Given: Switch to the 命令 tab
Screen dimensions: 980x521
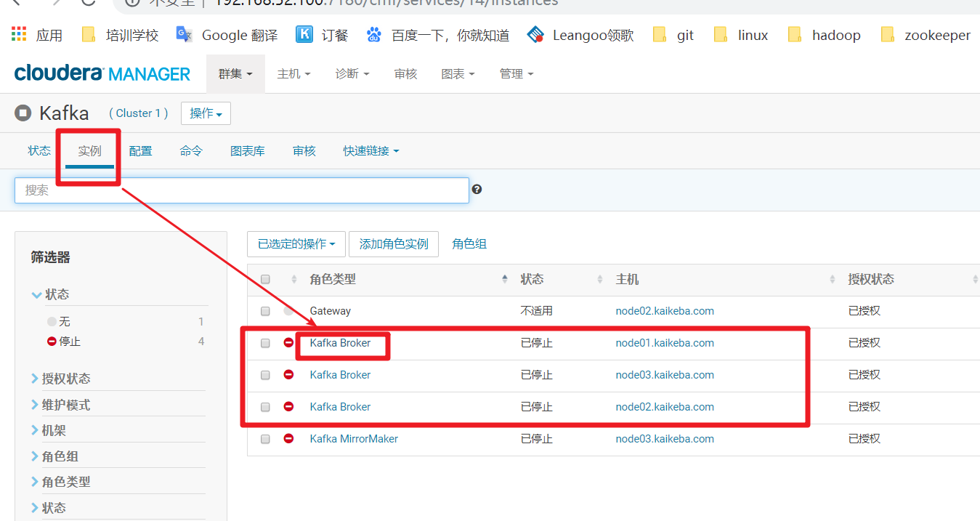Looking at the screenshot, I should tap(191, 150).
